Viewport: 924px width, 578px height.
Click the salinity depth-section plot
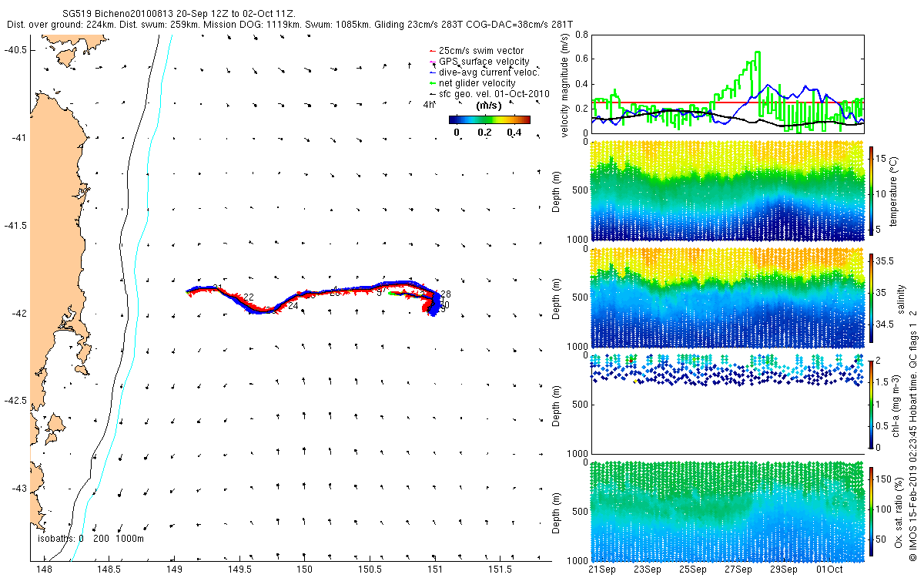click(x=728, y=297)
